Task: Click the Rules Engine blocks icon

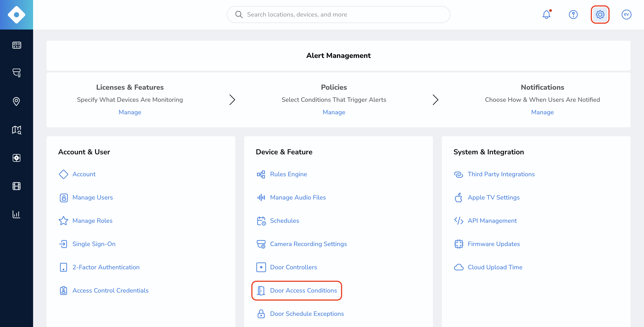Action: (x=261, y=174)
